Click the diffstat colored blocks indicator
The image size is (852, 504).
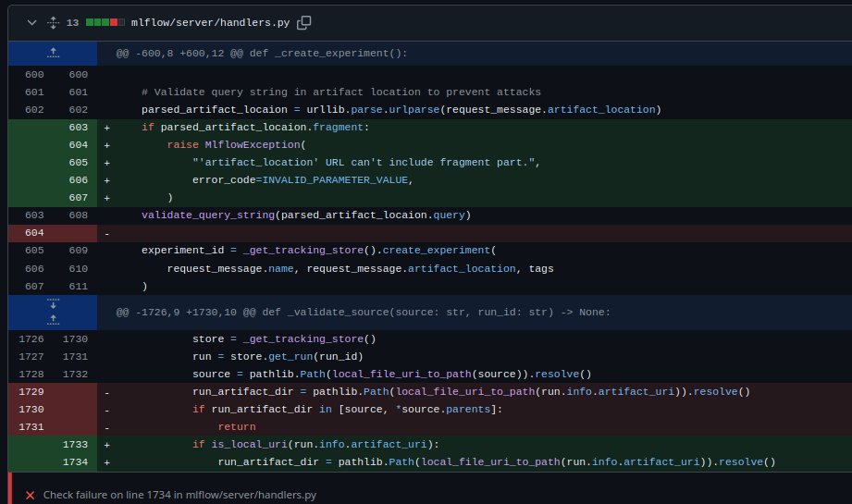point(105,22)
